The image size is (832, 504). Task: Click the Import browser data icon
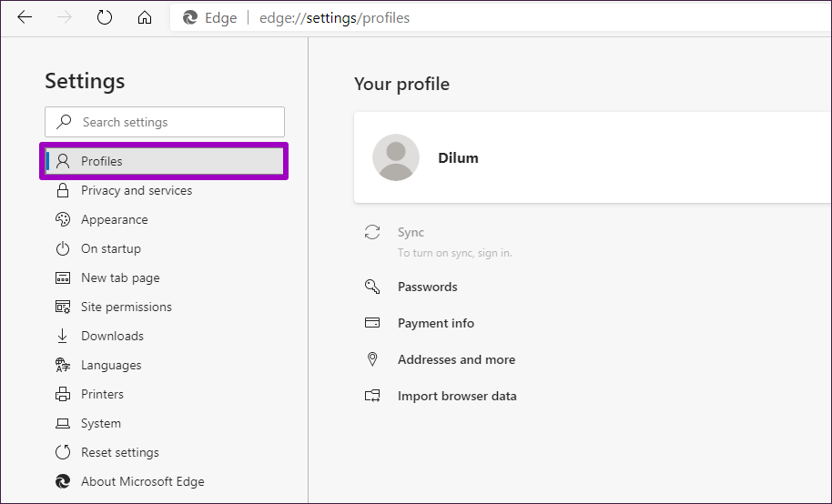click(x=372, y=396)
